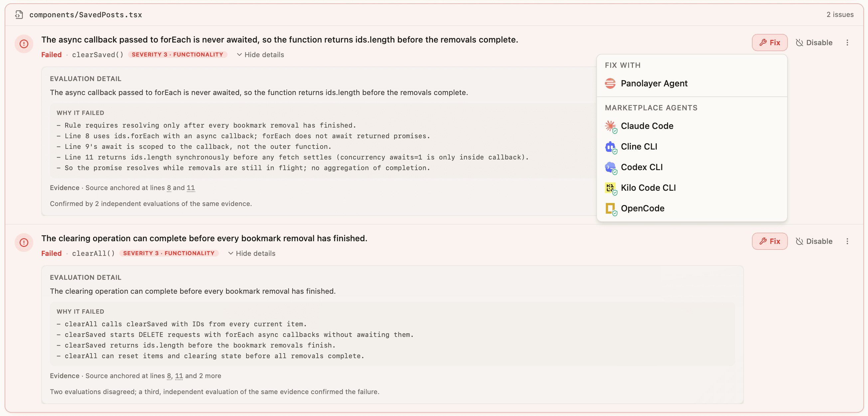Open more options for the clearSaved() issue
Viewport: 868px width, 416px height.
[847, 43]
